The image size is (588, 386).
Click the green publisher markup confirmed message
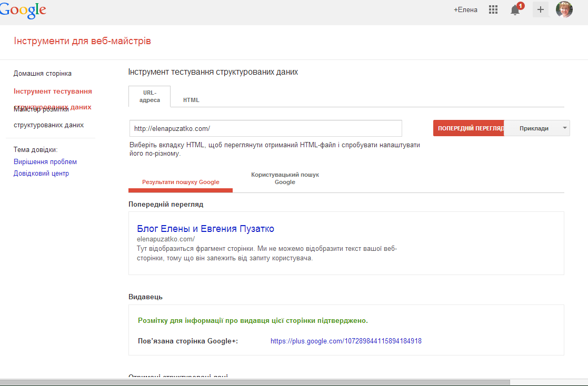pos(253,320)
